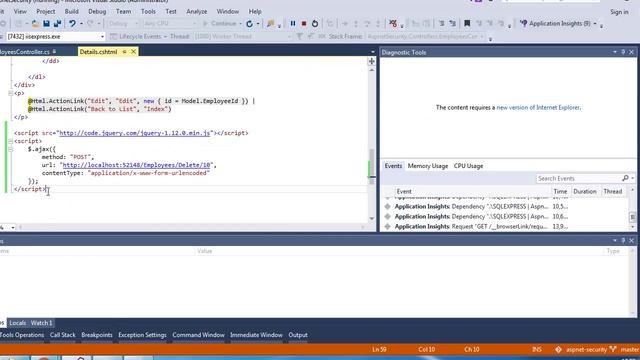Pin the Diagnostic Tools panel
The image size is (640, 360).
point(623,52)
